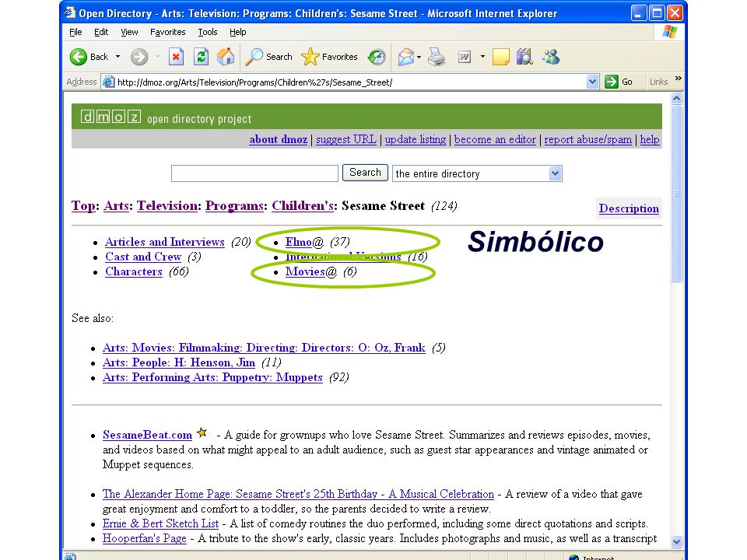Refresh the page using the Refresh icon
The height and width of the screenshot is (560, 747).
(x=201, y=57)
